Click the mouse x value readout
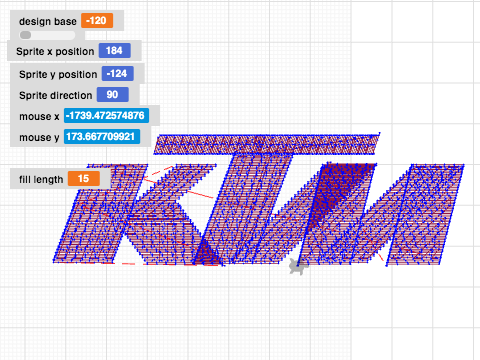 click(106, 116)
